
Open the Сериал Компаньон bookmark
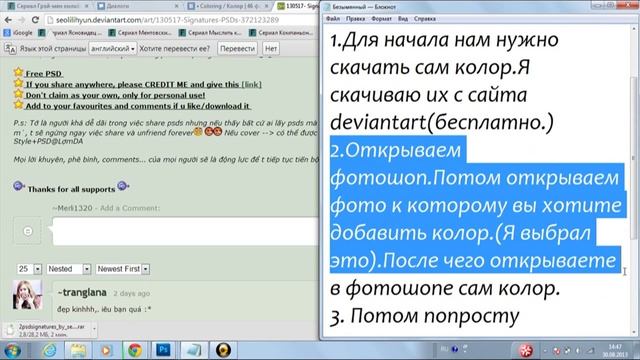coord(281,33)
